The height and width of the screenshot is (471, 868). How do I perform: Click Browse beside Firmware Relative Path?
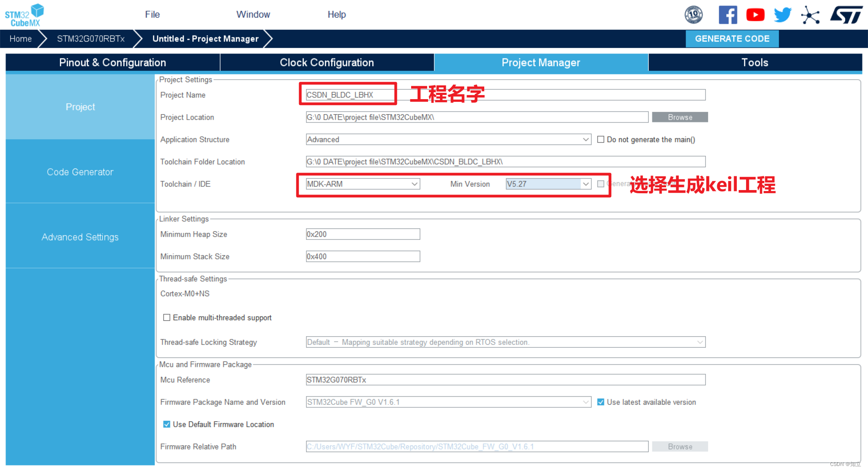pyautogui.click(x=680, y=447)
